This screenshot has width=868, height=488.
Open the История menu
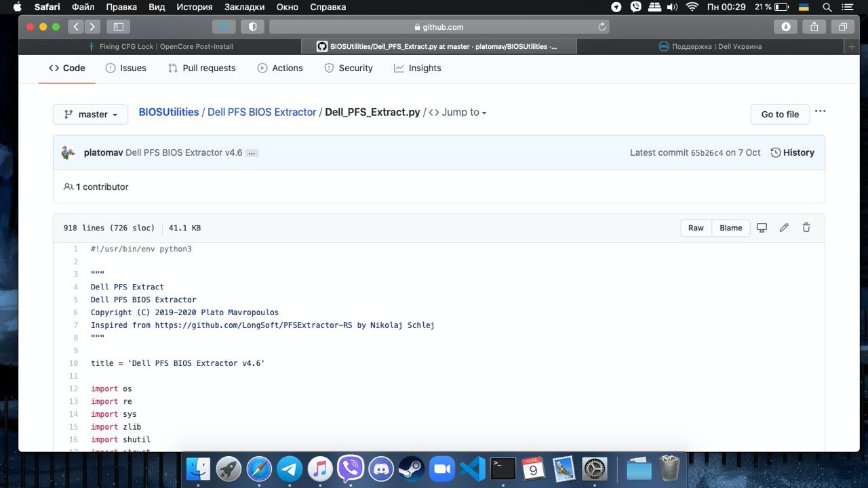[195, 7]
